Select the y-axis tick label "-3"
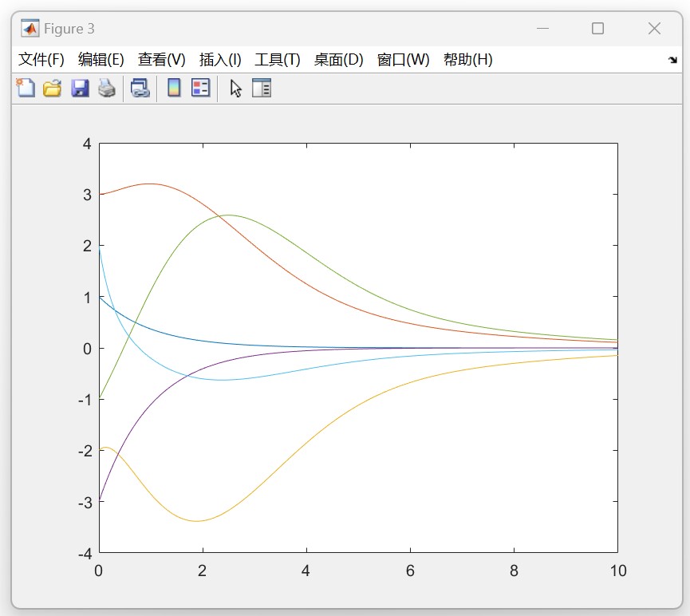Viewport: 690px width, 616px height. point(85,503)
